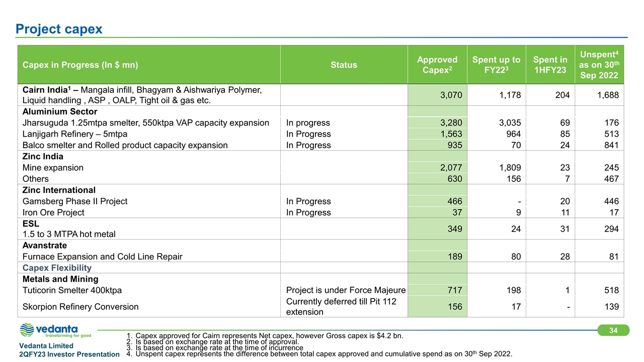Click the Lanjigarh Refinery 5mtpa row label
644x362 pixels.
pos(74,134)
